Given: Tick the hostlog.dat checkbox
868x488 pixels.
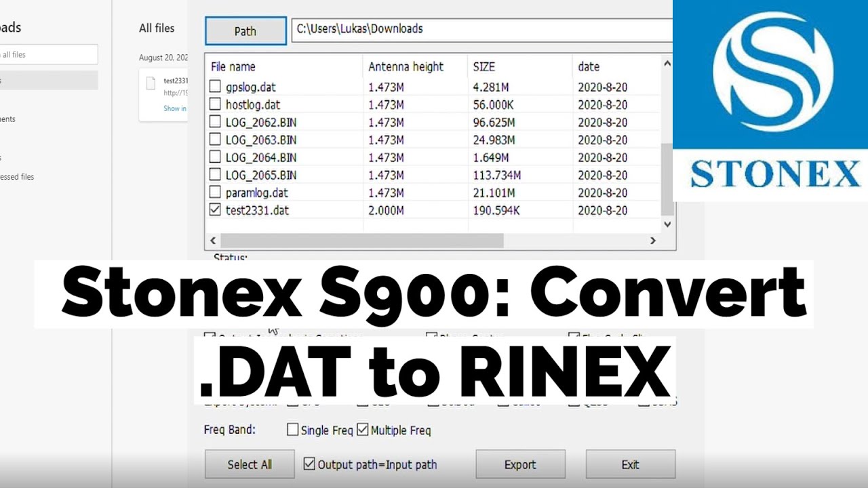Looking at the screenshot, I should (x=215, y=104).
